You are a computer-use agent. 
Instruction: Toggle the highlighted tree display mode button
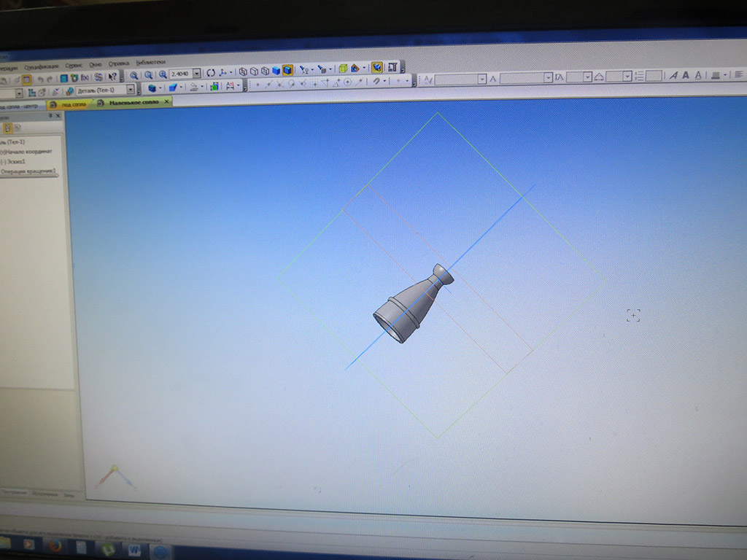(x=8, y=127)
